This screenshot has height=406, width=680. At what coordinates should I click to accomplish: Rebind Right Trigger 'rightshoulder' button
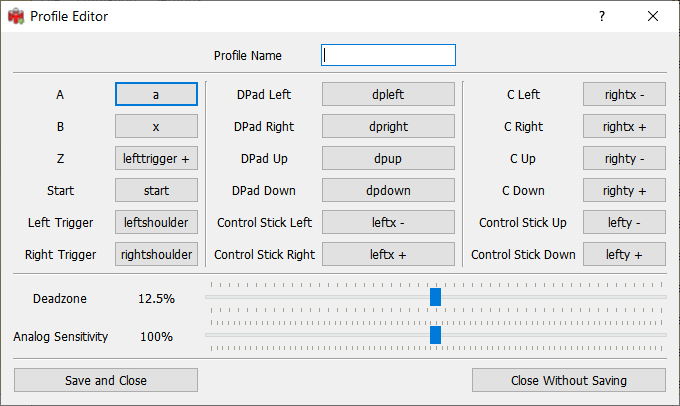(x=156, y=254)
